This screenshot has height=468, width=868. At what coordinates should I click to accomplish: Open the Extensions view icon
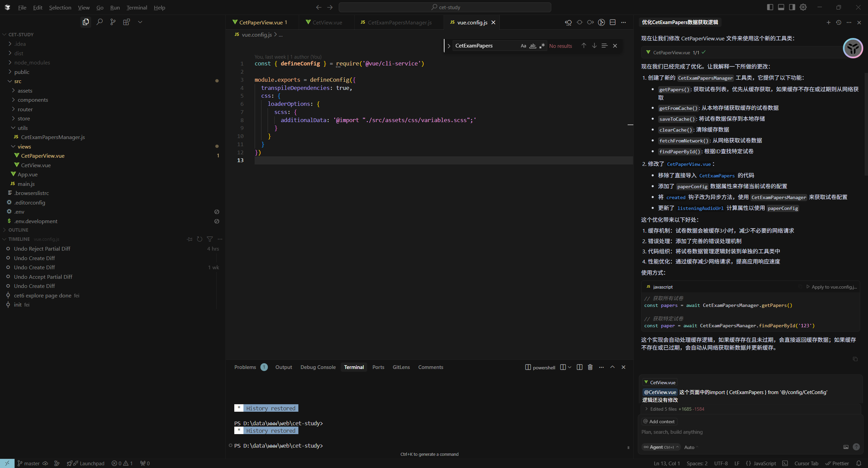click(126, 22)
